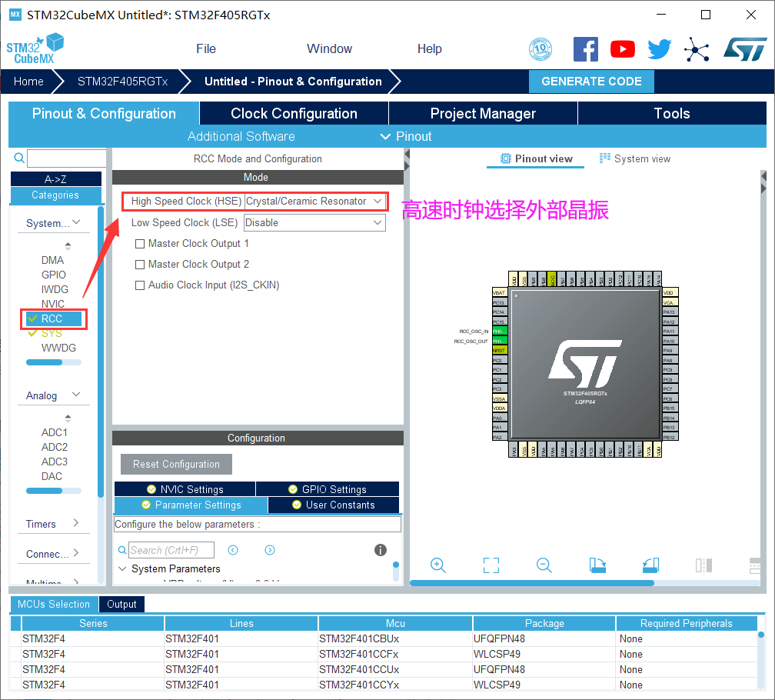Click the STM32CubeMX logo

pos(35,48)
